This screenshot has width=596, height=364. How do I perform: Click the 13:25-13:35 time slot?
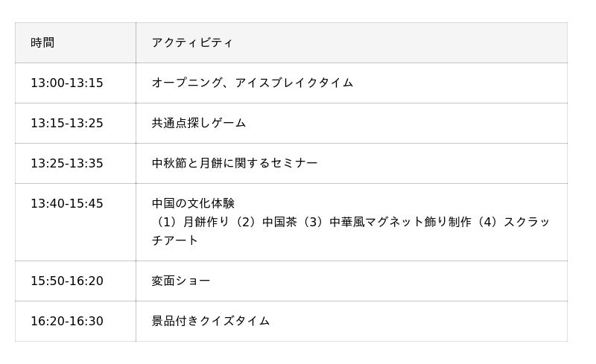tap(67, 163)
